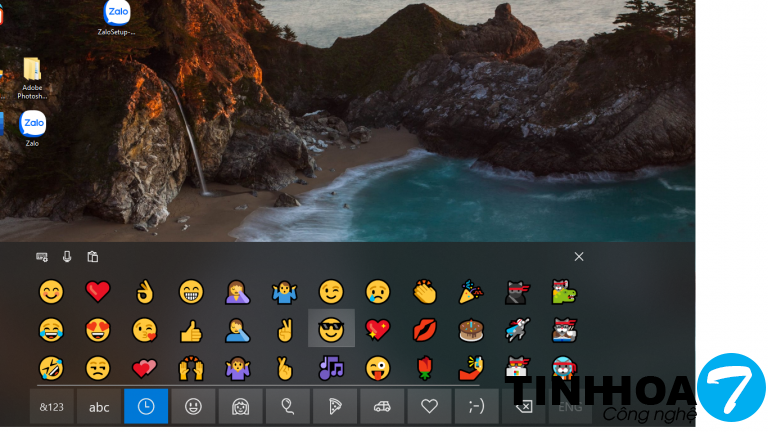768x432 pixels.
Task: Select the party popper emoji
Action: [470, 292]
